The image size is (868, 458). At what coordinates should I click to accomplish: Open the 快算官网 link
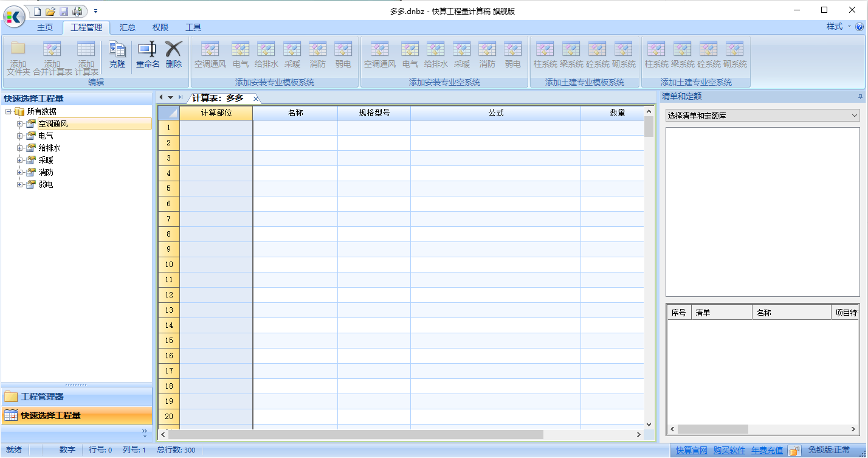click(691, 450)
